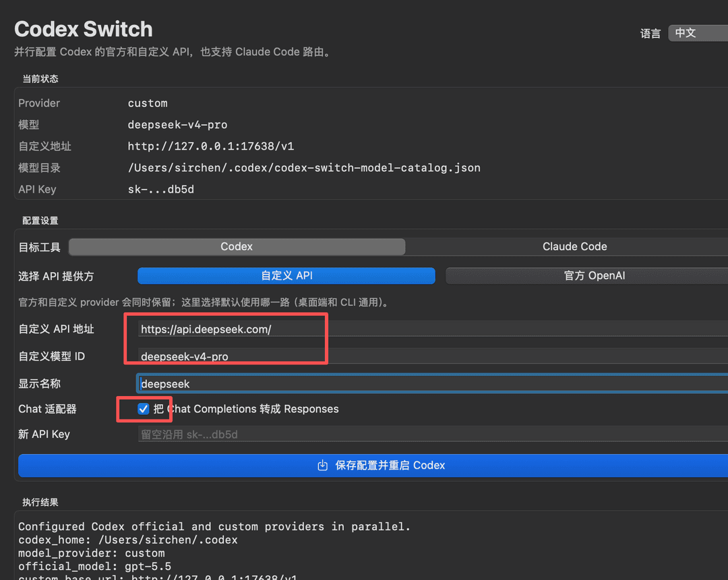This screenshot has width=728, height=580.
Task: Click the provider hint text starting 官方和自定义 provider
Action: pyautogui.click(x=204, y=302)
